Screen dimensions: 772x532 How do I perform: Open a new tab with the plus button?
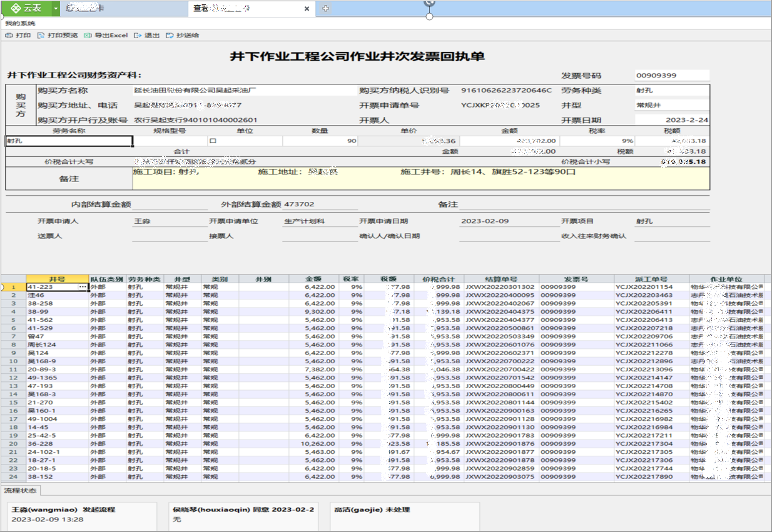(325, 9)
